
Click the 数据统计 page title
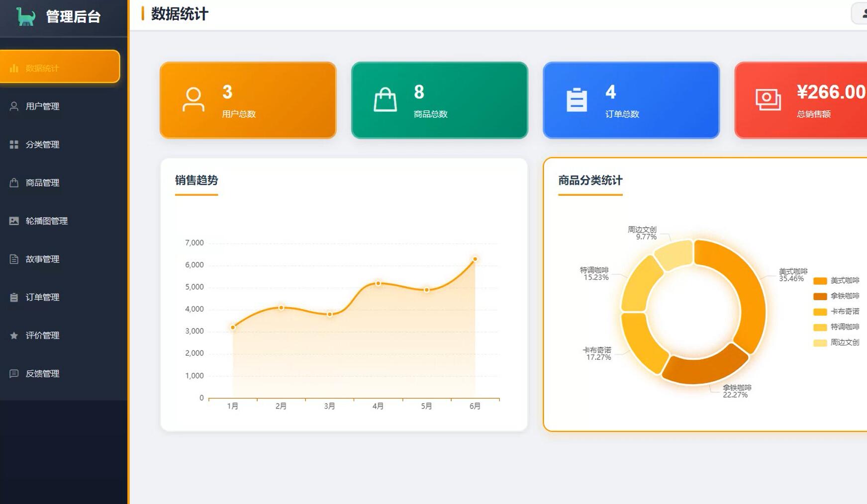[x=180, y=14]
